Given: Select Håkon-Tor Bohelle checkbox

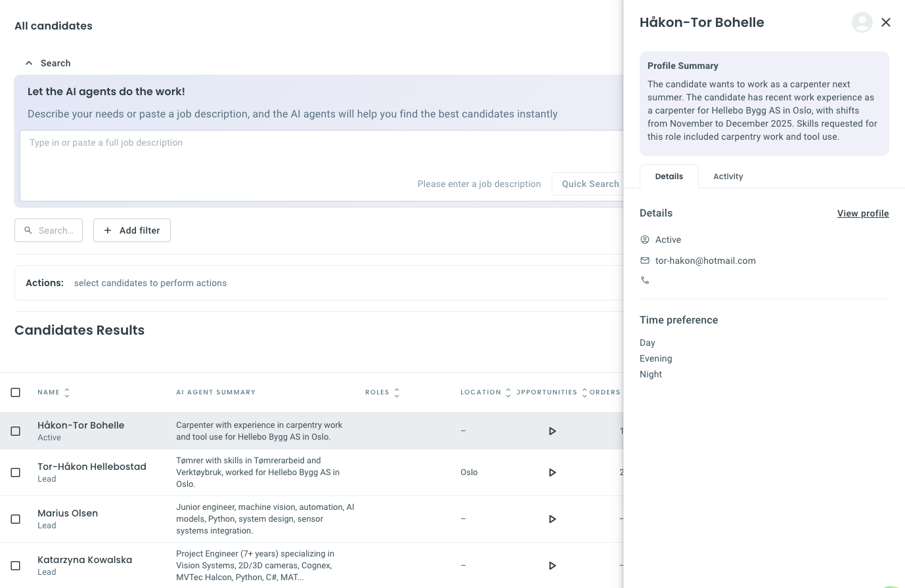Looking at the screenshot, I should (16, 431).
